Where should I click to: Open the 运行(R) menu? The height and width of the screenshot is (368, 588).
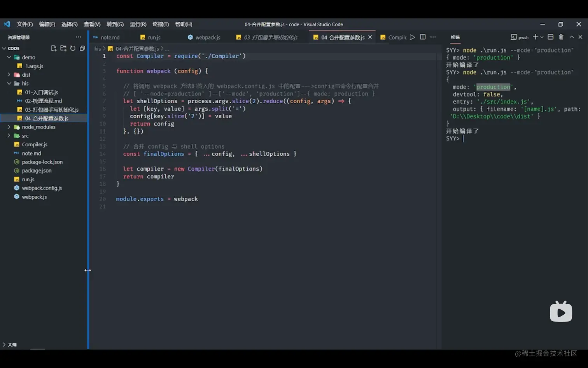tap(138, 24)
